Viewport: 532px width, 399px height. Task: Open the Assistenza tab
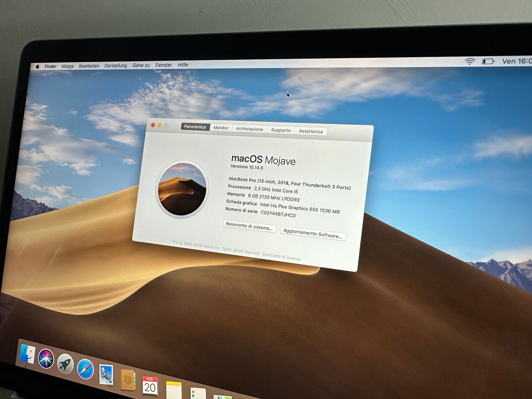point(311,131)
